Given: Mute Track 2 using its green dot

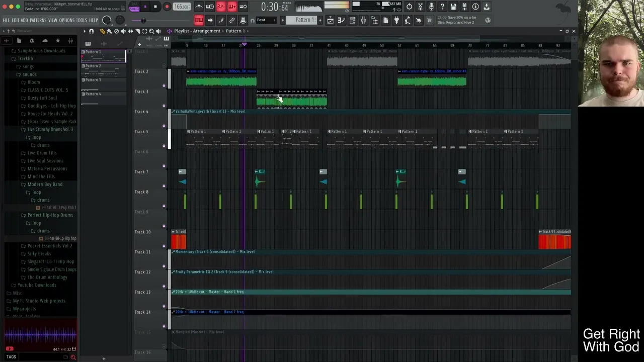Looking at the screenshot, I should tap(164, 85).
